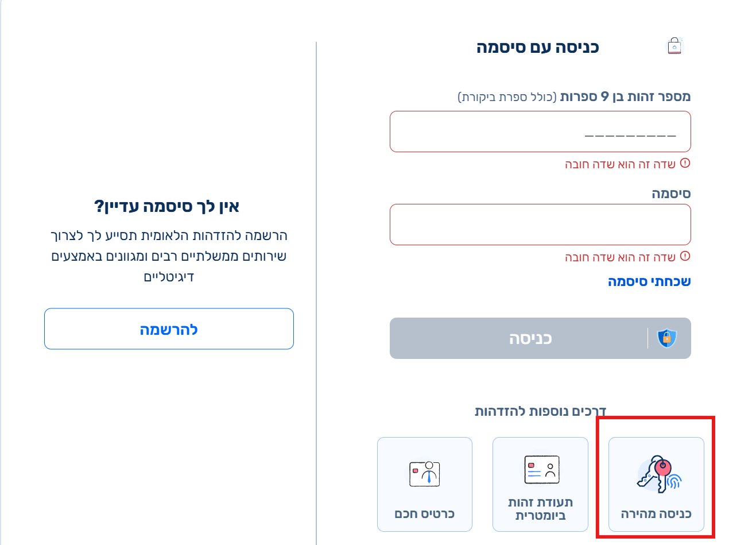This screenshot has width=756, height=545.
Task: Choose the biometric ID card icon
Action: pyautogui.click(x=541, y=470)
